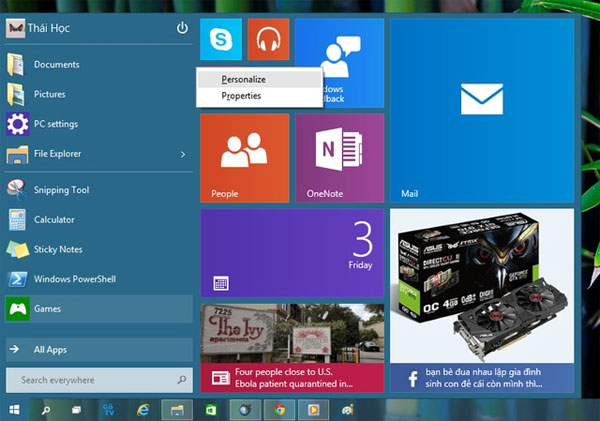
Task: Click the Thái Học user avatar
Action: 15,28
